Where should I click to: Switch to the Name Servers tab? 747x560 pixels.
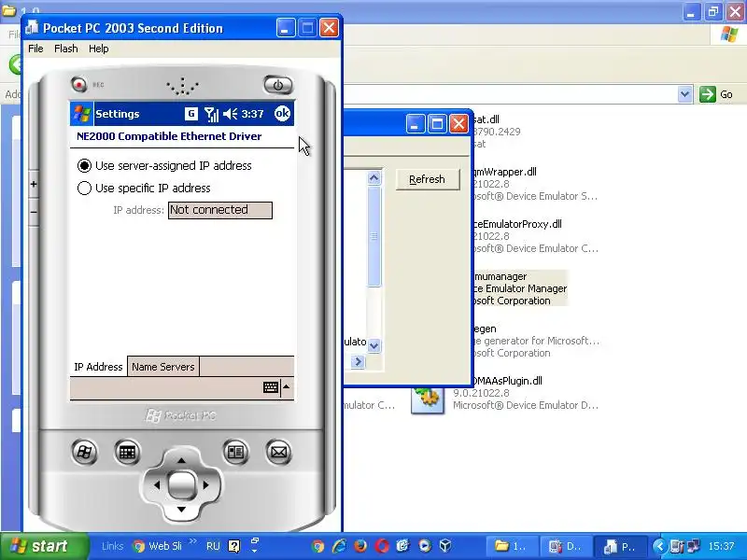click(x=162, y=367)
